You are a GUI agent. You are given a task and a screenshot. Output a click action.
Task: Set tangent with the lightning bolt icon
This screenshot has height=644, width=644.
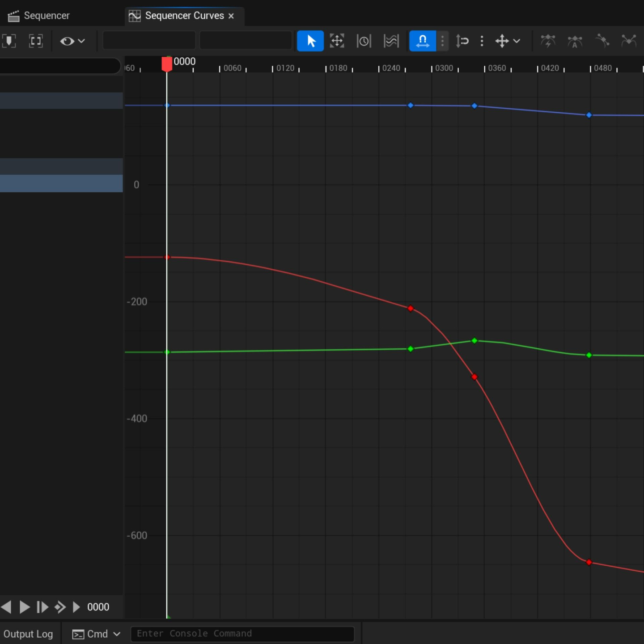pyautogui.click(x=548, y=41)
